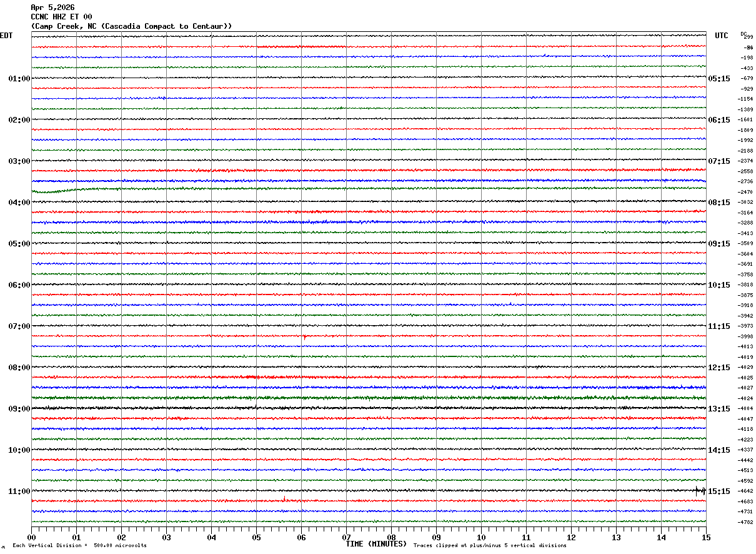Click the '14:15' UTC time label
Image resolution: width=756 pixels, height=554 pixels.
719,450
